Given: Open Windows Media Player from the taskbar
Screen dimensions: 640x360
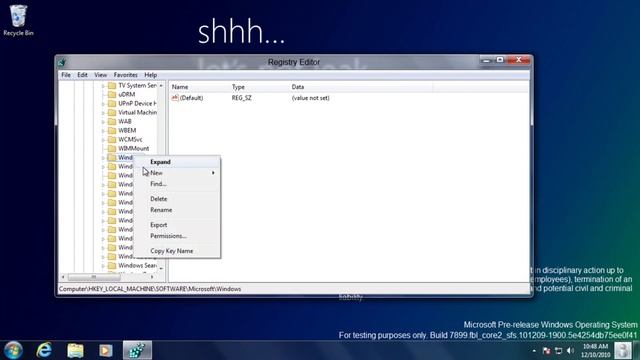Looking at the screenshot, I should point(106,350).
